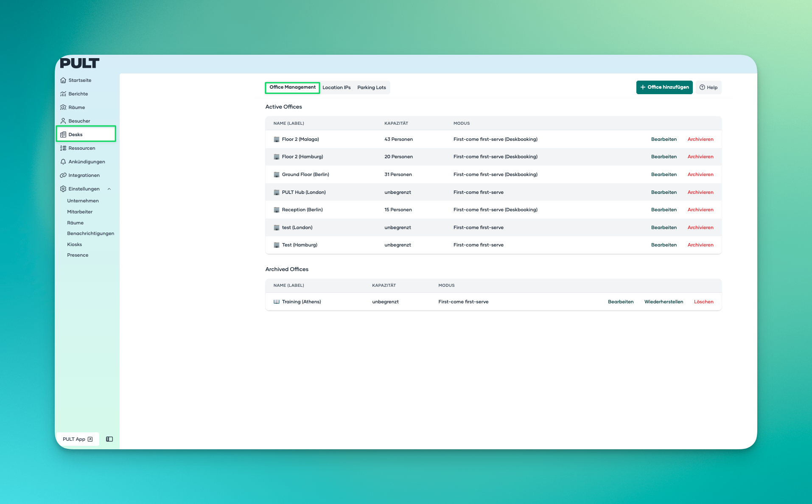Click the question mark Help icon
812x504 pixels.
coord(702,87)
